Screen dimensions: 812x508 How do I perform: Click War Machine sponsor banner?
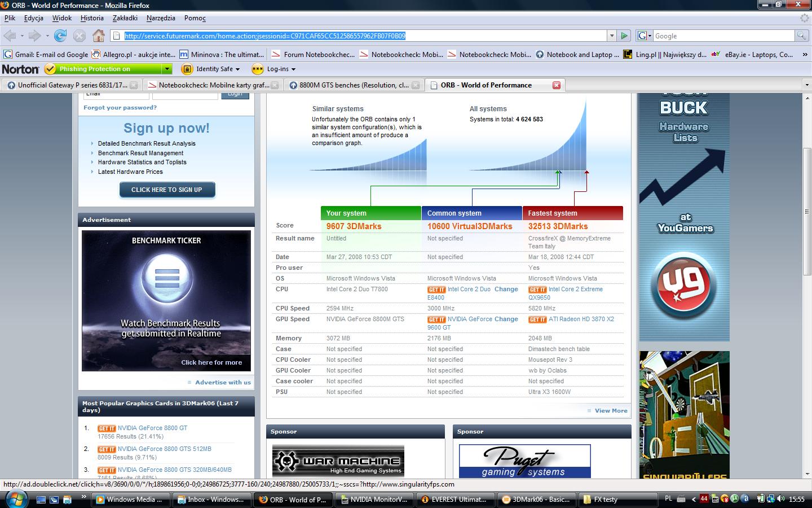(x=338, y=461)
